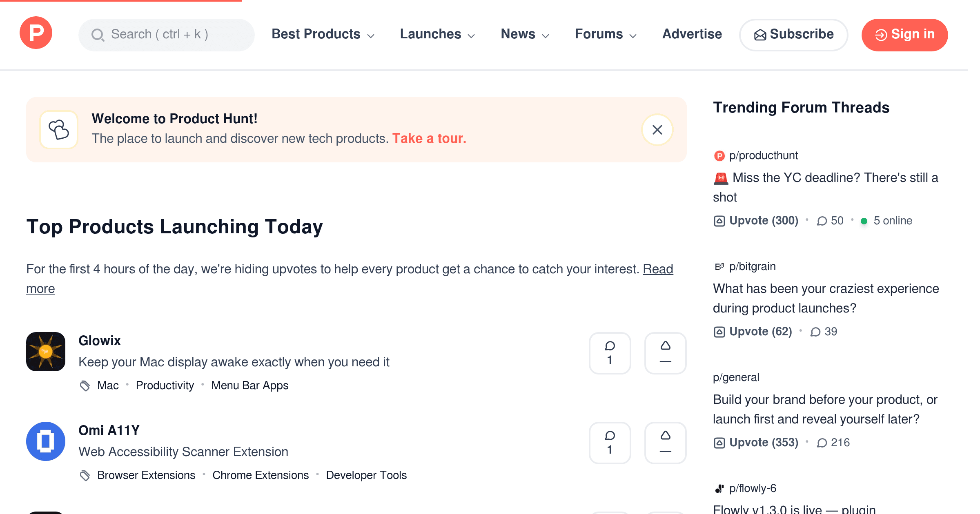Open the Glowix sun app icon
The image size is (980, 514).
point(46,352)
